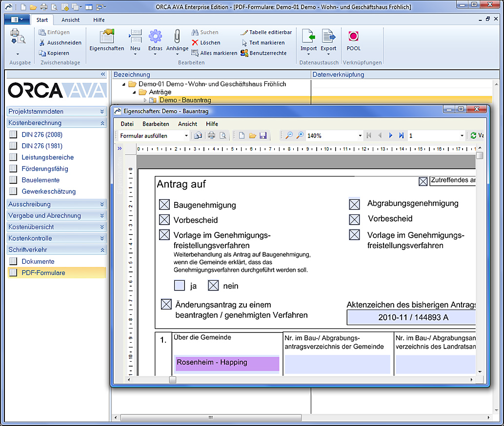Viewport: 504px width, 426px height.
Task: Click the POOL link icon
Action: (353, 38)
